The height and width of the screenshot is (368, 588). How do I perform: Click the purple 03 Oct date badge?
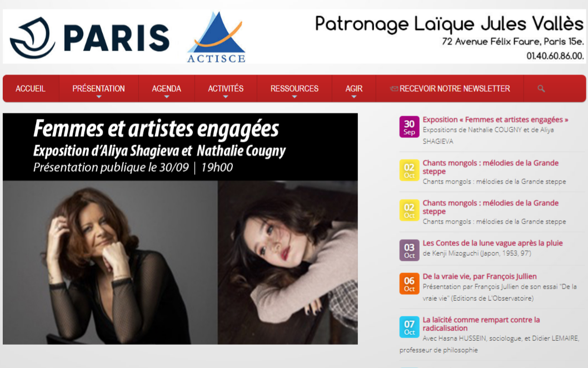click(409, 250)
